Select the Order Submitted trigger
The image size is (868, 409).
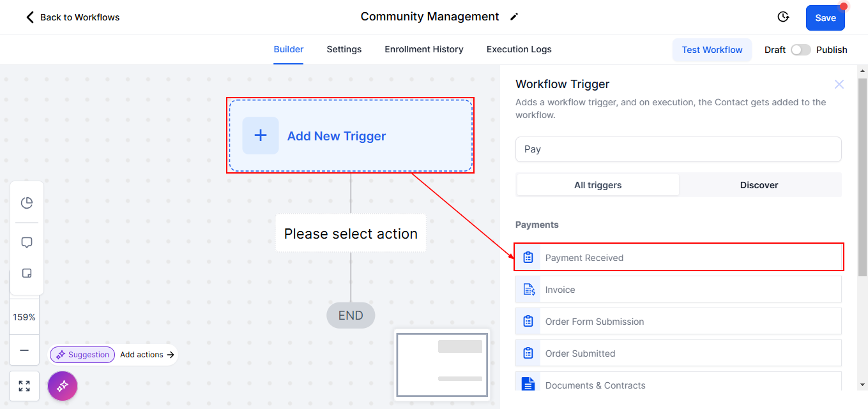pos(678,353)
